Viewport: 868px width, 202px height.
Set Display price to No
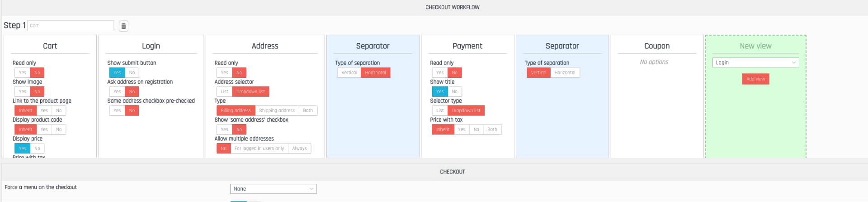tap(37, 149)
